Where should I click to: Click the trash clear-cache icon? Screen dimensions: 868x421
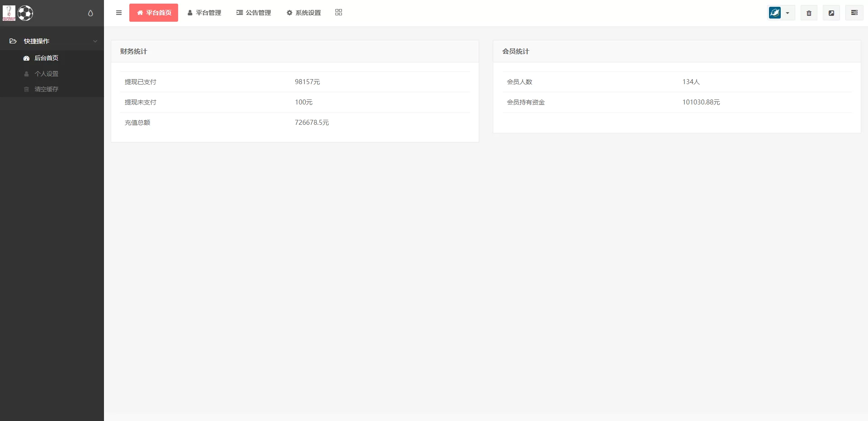click(x=809, y=13)
